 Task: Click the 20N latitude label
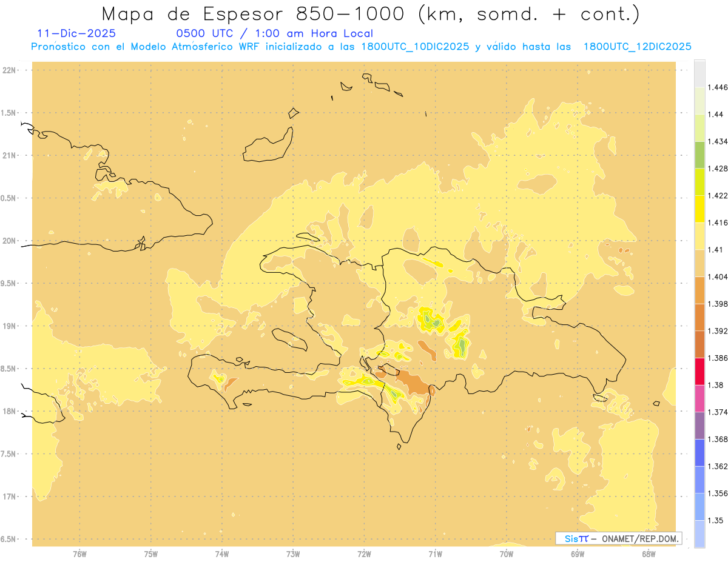point(9,241)
